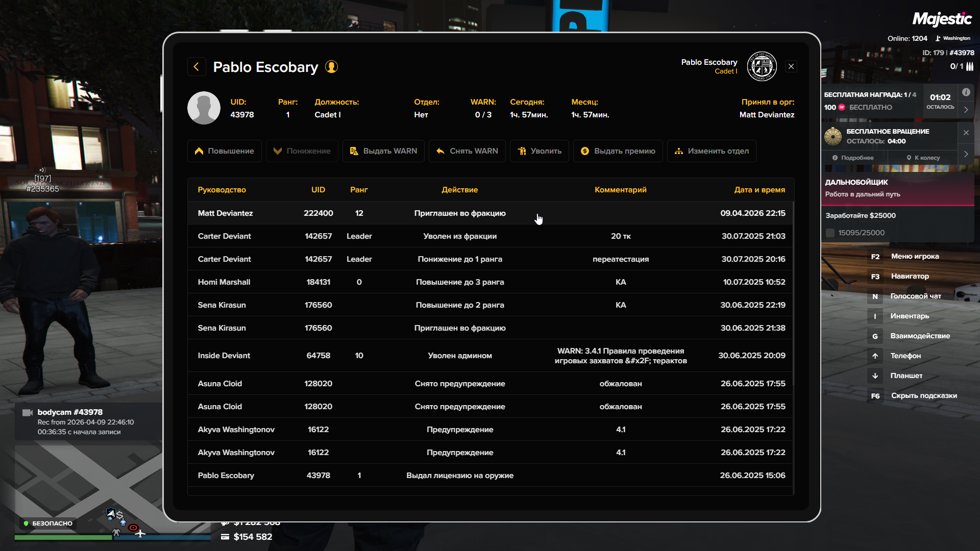Click the back arrow beside Pablo Escobary
The image size is (980, 551).
[197, 67]
